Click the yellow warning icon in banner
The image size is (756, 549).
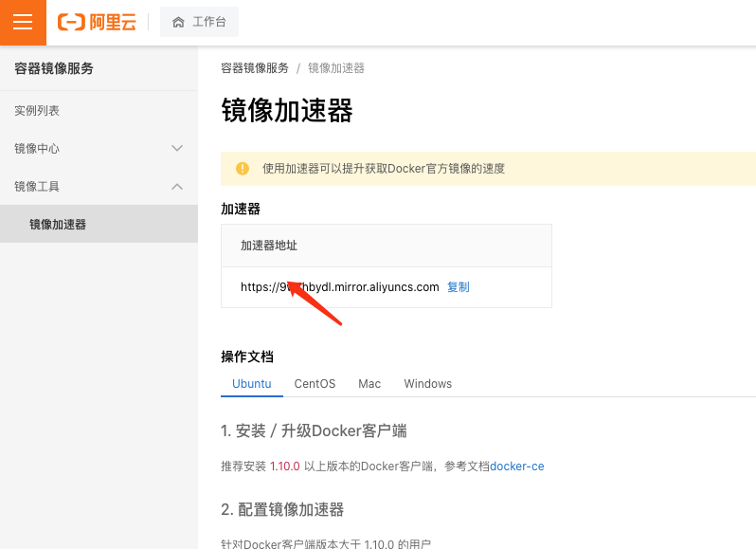point(243,169)
